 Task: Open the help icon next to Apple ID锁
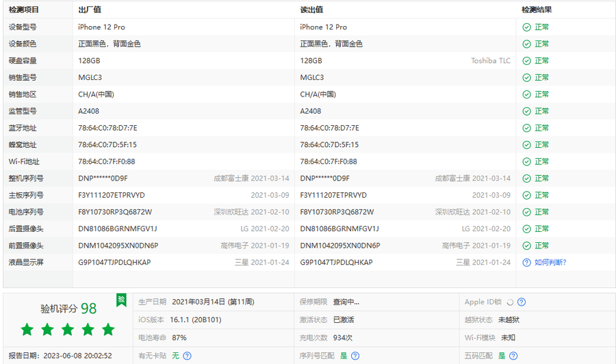[522, 302]
